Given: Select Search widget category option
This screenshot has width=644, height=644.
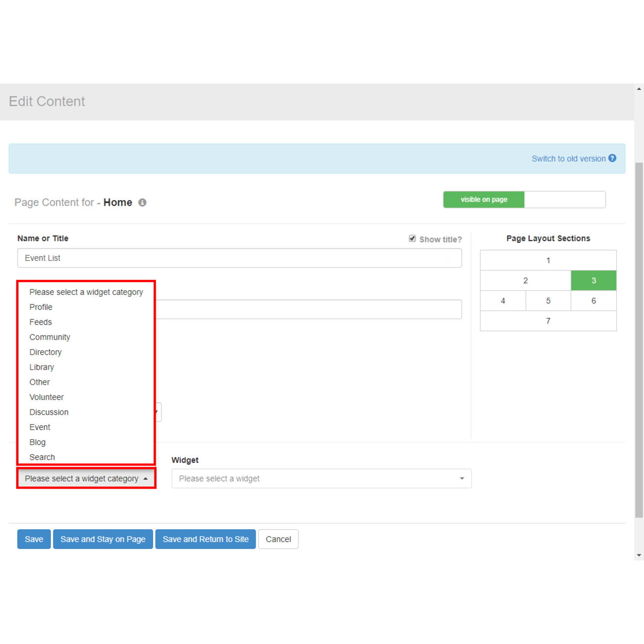Looking at the screenshot, I should click(42, 457).
